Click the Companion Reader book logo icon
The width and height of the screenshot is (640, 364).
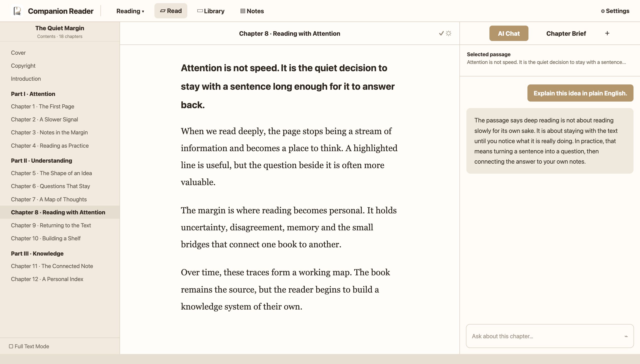pyautogui.click(x=17, y=11)
